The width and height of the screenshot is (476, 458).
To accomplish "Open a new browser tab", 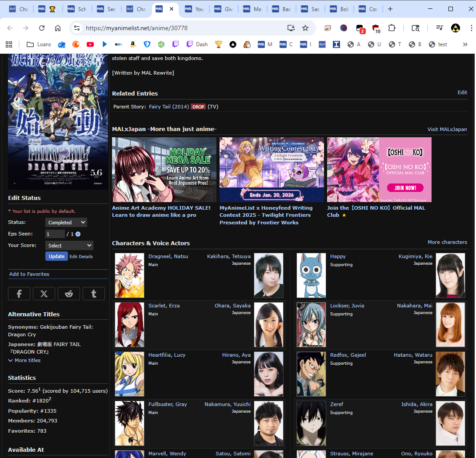I will [390, 9].
